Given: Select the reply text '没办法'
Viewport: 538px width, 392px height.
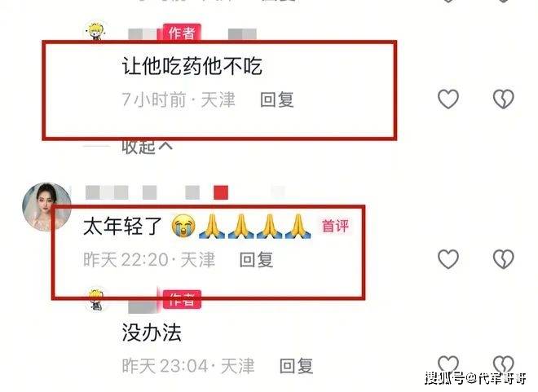Looking at the screenshot, I should [x=152, y=333].
